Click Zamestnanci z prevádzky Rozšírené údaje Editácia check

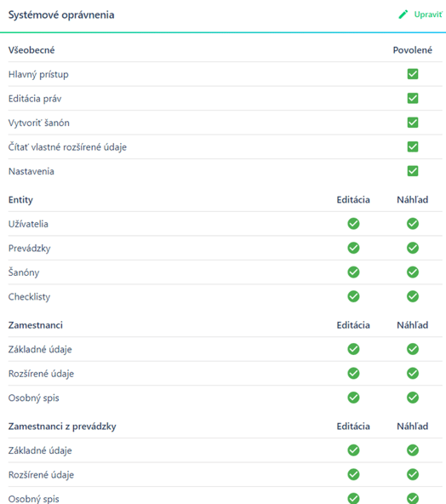click(x=353, y=474)
